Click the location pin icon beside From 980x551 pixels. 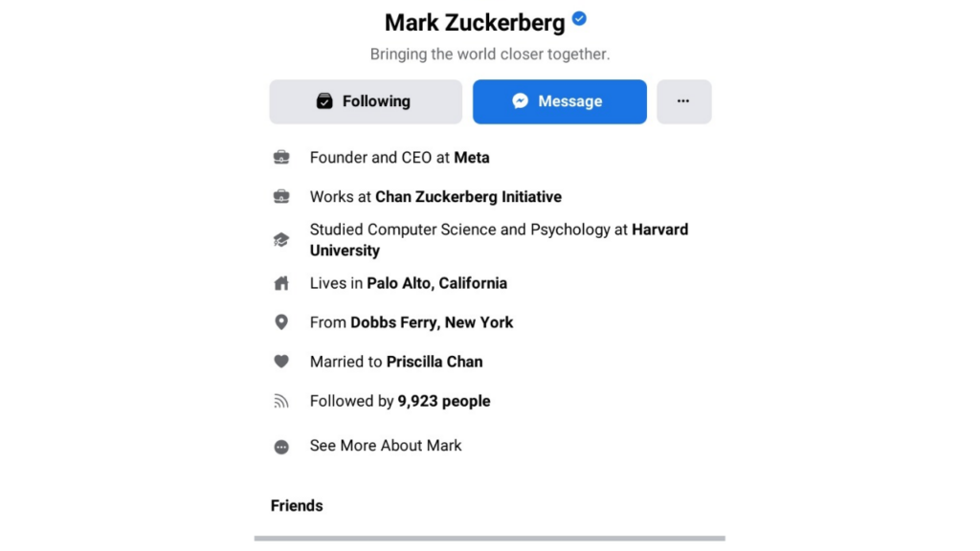(281, 322)
